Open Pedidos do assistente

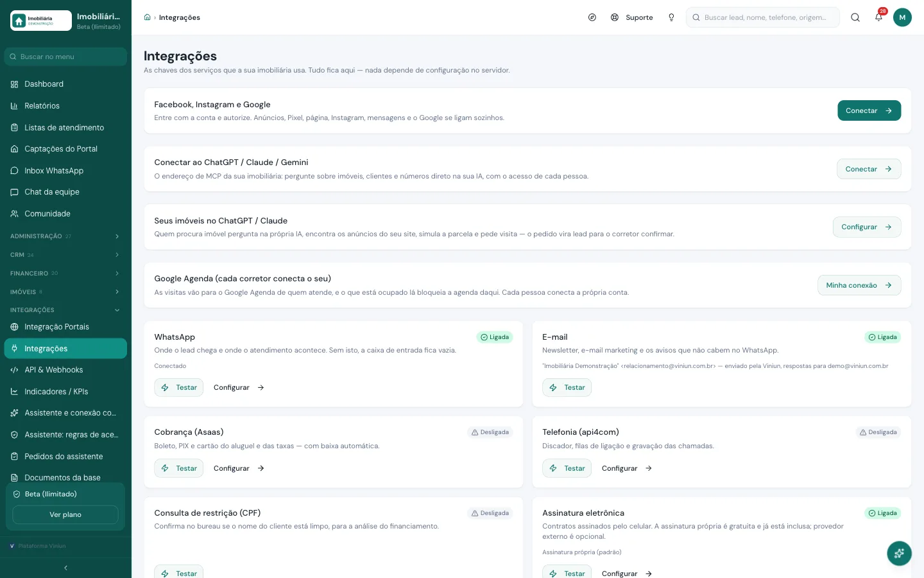[65, 457]
